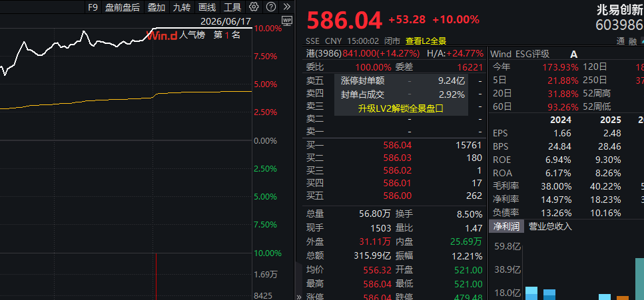
Task: Click the 均价 value 556.32
Action: [378, 270]
